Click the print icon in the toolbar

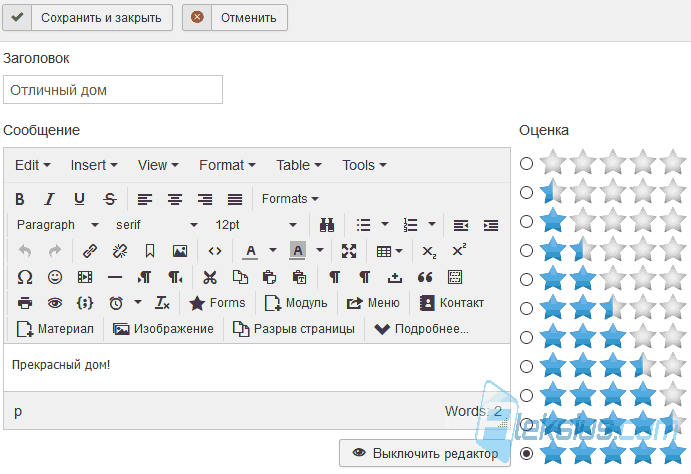tap(25, 303)
